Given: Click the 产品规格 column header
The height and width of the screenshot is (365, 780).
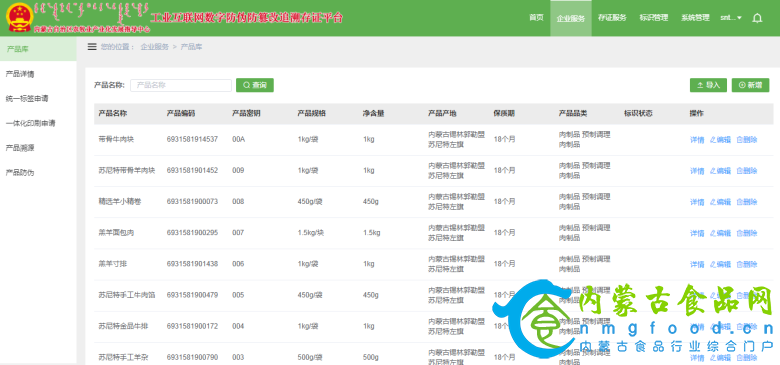Looking at the screenshot, I should tap(312, 113).
